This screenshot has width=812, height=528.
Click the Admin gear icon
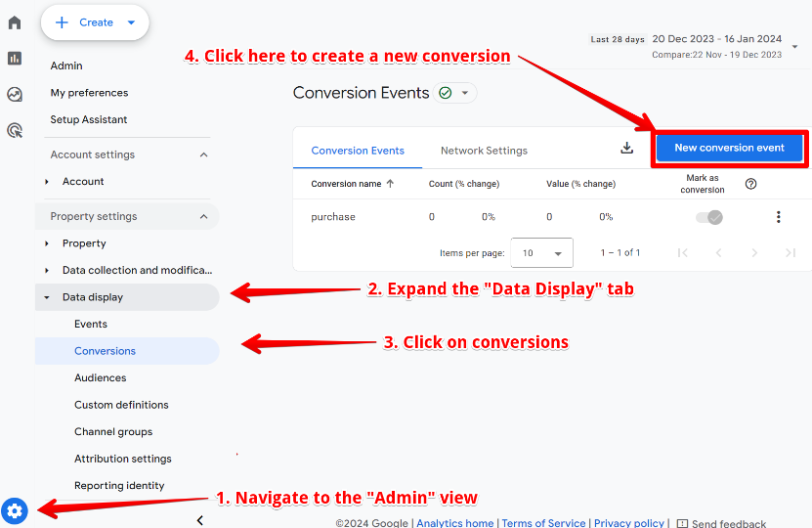[15, 509]
